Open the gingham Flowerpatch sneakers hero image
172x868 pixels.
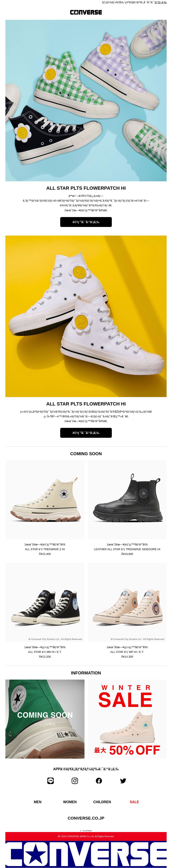coord(86,100)
